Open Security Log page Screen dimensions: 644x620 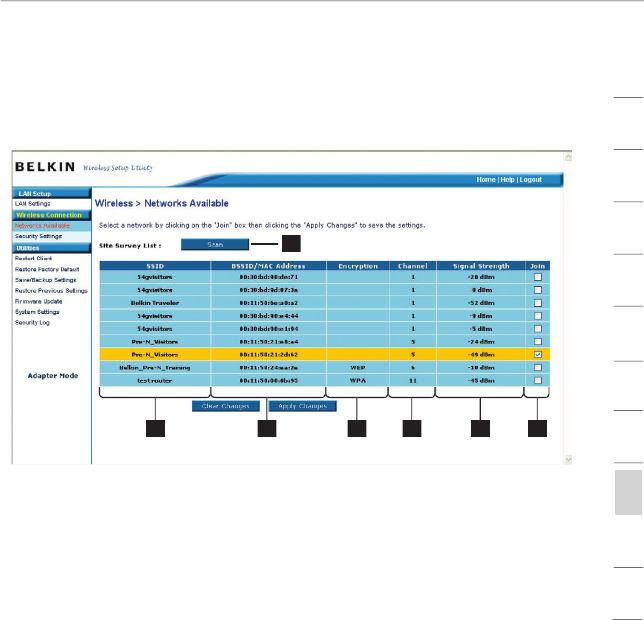tap(32, 323)
